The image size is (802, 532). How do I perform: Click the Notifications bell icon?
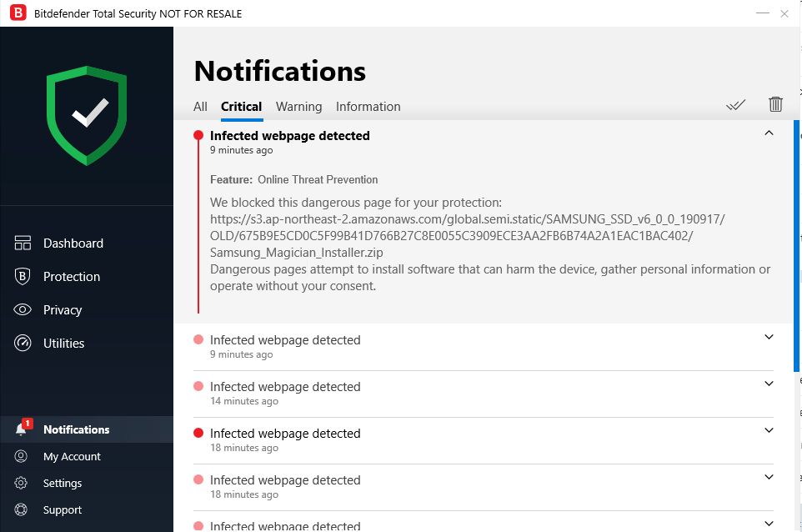(x=22, y=429)
